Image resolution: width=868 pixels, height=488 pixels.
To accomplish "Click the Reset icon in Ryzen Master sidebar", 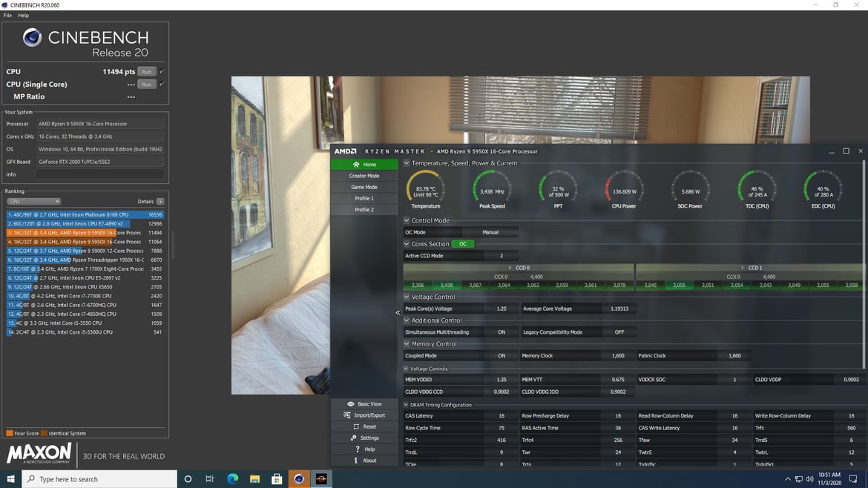I will click(x=356, y=426).
